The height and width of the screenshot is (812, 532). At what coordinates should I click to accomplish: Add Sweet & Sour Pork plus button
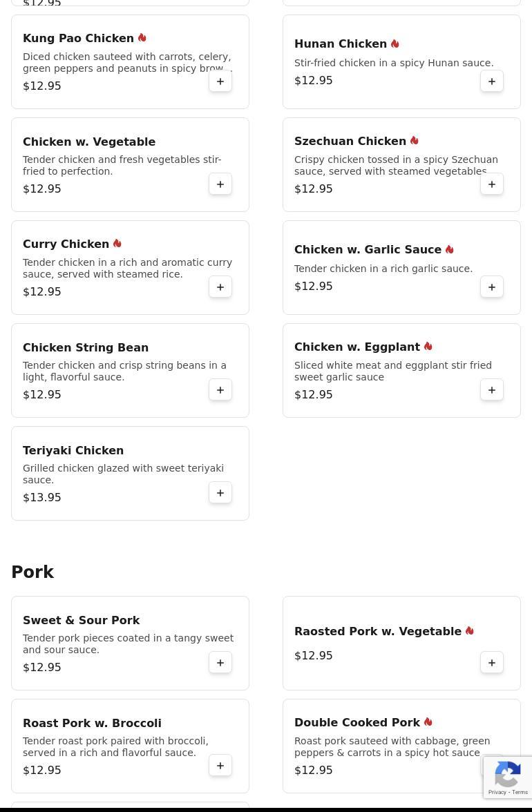tap(220, 663)
